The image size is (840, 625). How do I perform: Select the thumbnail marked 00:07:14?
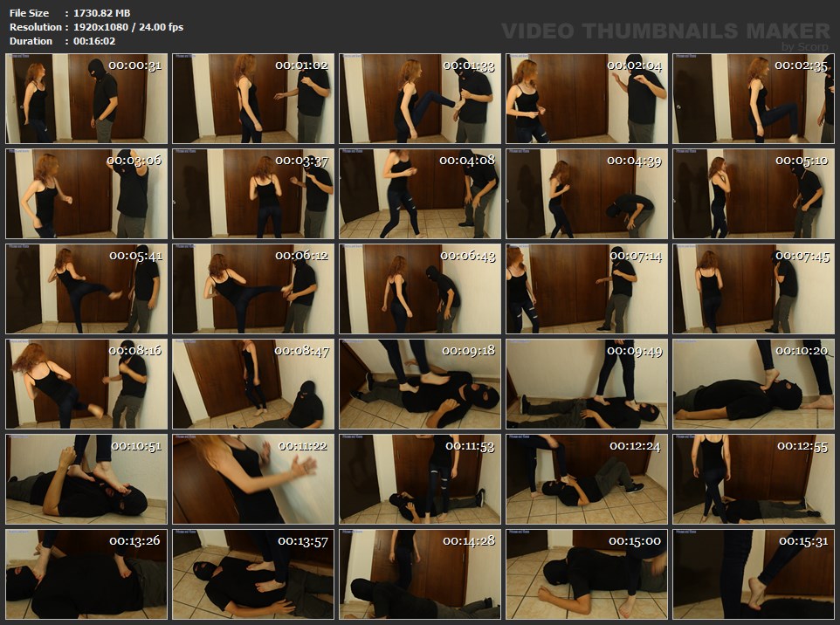click(x=587, y=289)
